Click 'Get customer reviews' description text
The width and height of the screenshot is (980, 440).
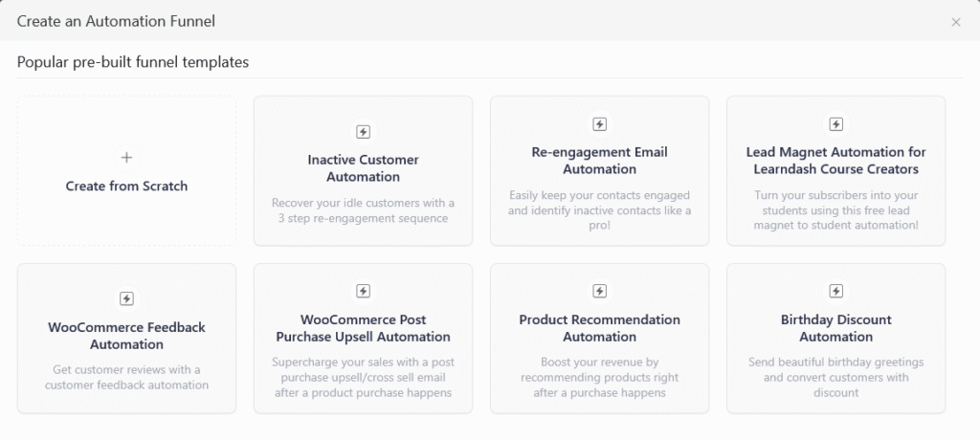pos(127,378)
